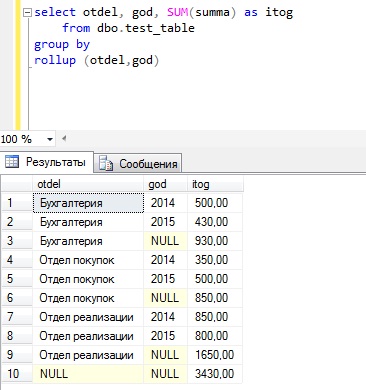Click the NULL god cell in row 3

[166, 241]
